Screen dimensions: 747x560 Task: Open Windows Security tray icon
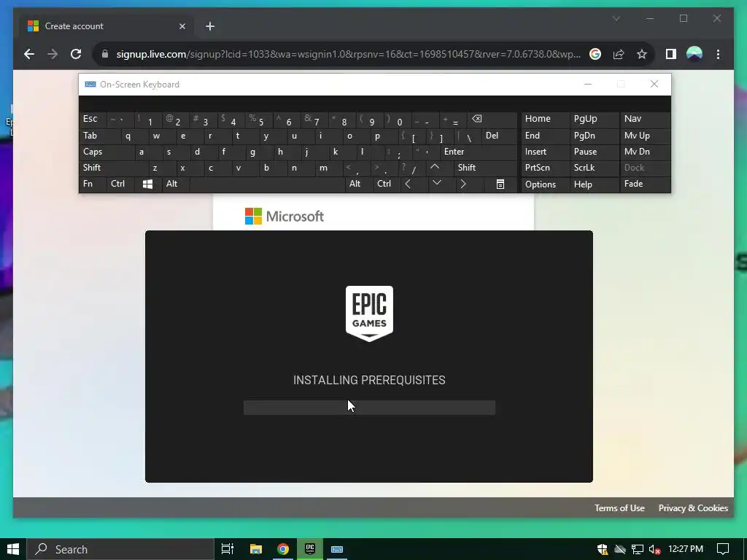(x=602, y=550)
